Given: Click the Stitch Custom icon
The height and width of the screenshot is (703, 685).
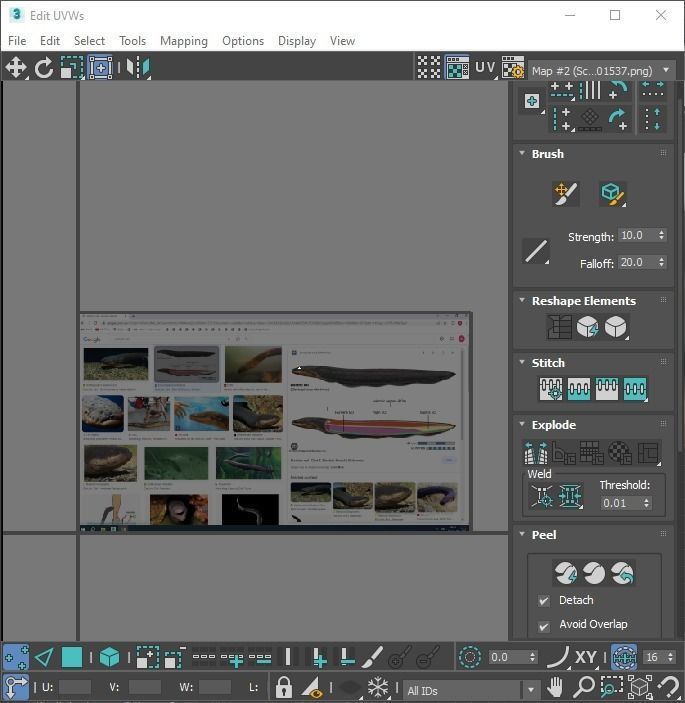Looking at the screenshot, I should tap(635, 388).
